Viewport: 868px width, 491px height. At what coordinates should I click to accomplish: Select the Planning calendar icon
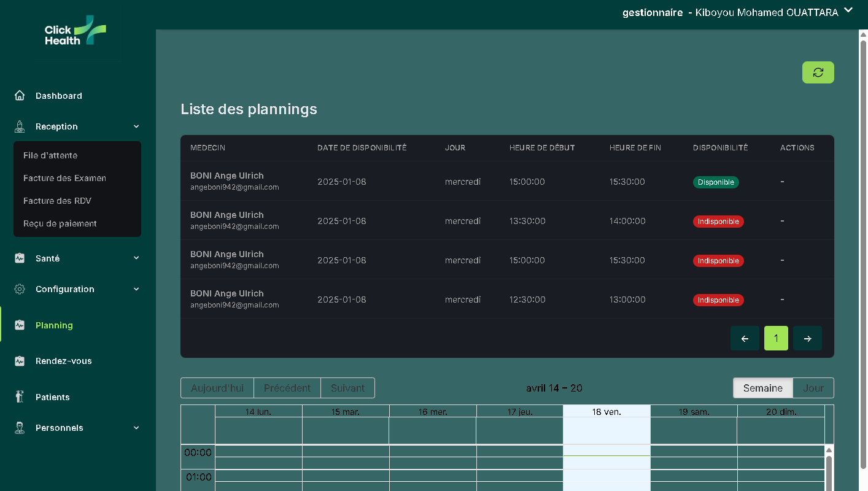pyautogui.click(x=19, y=325)
